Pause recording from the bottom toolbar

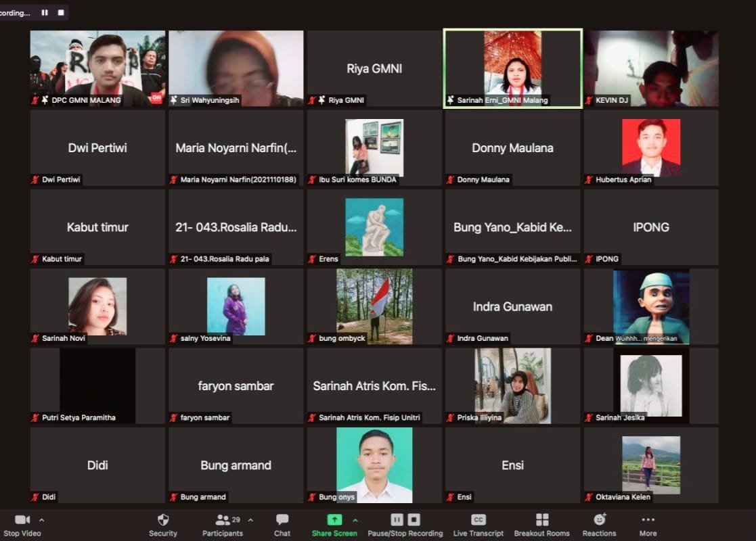click(x=397, y=520)
